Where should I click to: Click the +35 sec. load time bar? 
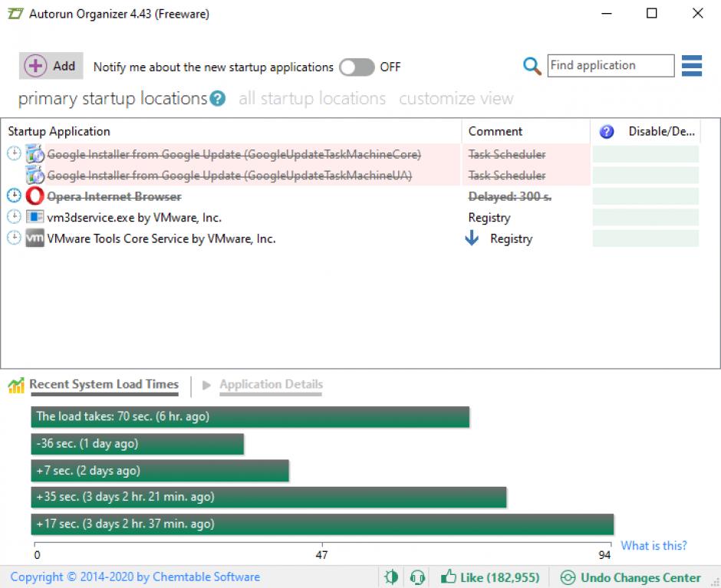268,497
